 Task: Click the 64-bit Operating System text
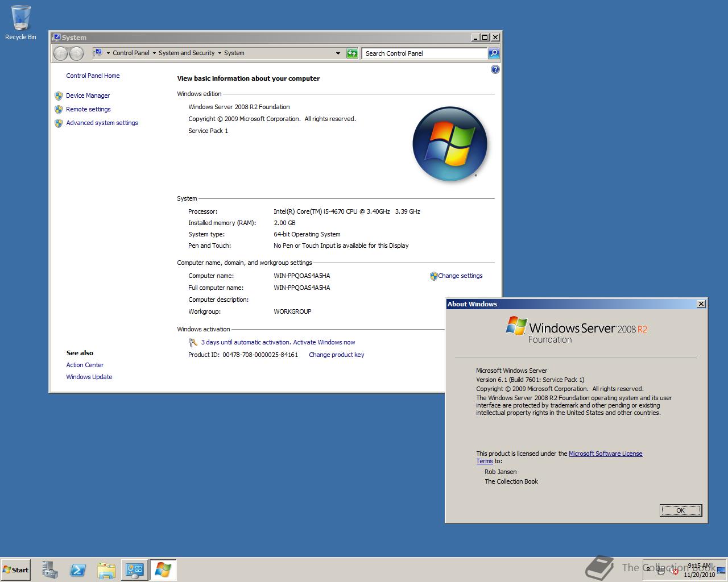point(307,235)
